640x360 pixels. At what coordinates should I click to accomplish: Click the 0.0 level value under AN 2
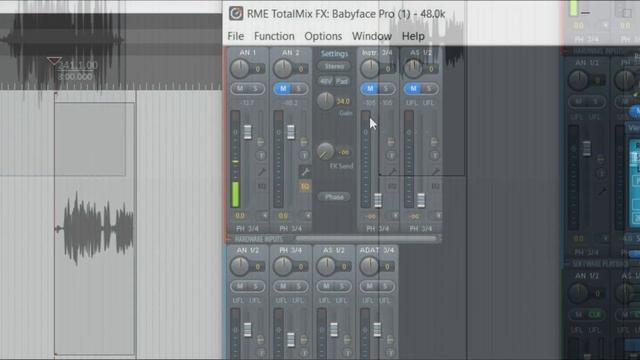pyautogui.click(x=283, y=216)
